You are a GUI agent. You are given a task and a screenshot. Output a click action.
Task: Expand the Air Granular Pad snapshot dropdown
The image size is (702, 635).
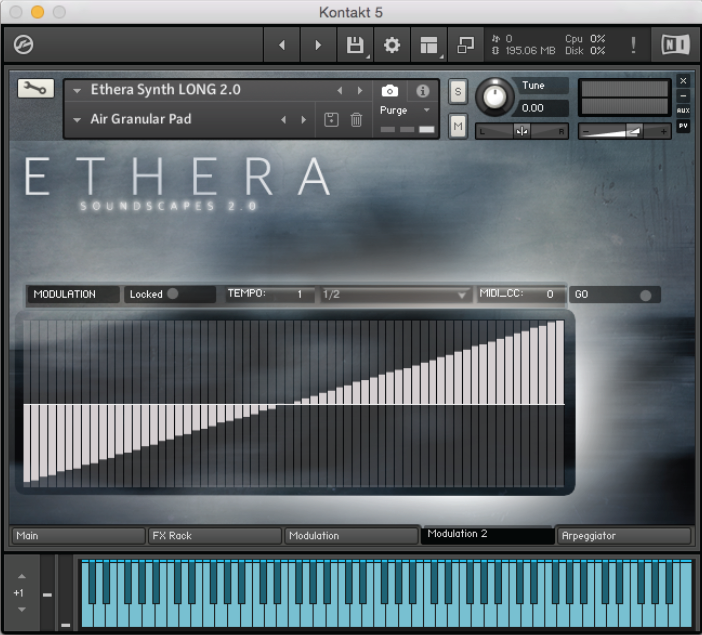(x=77, y=120)
